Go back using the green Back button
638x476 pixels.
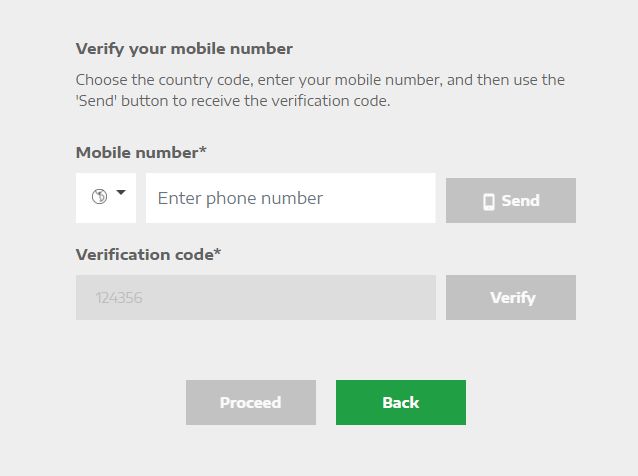pyautogui.click(x=401, y=402)
